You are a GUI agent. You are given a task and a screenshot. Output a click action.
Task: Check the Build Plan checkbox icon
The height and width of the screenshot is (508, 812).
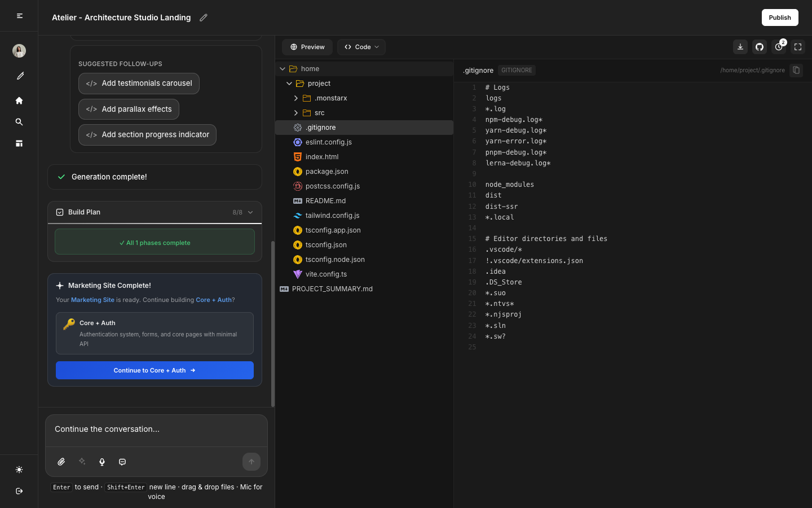60,212
